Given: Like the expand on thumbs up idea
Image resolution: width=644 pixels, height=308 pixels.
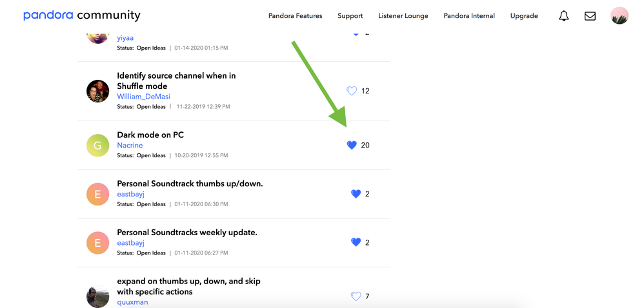Looking at the screenshot, I should coord(356,296).
